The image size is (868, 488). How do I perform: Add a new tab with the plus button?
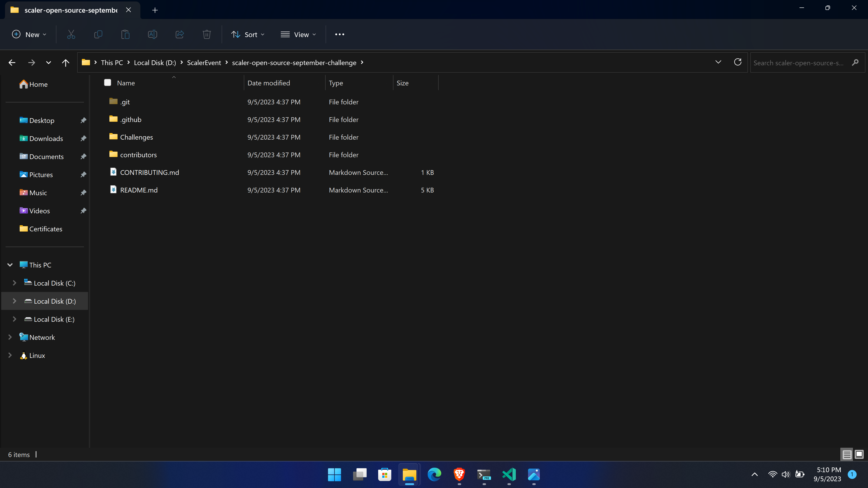155,10
